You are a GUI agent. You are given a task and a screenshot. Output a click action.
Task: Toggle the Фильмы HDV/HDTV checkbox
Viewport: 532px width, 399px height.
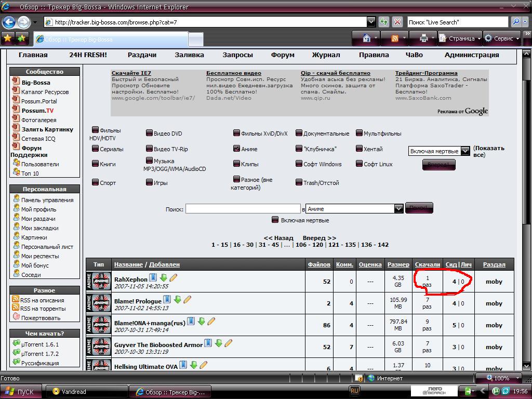[96, 129]
